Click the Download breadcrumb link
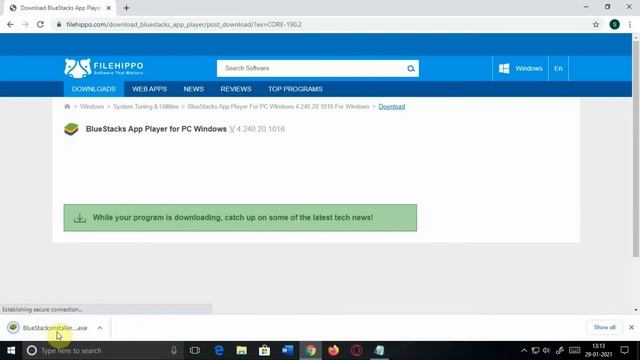640x360 pixels. coord(391,107)
